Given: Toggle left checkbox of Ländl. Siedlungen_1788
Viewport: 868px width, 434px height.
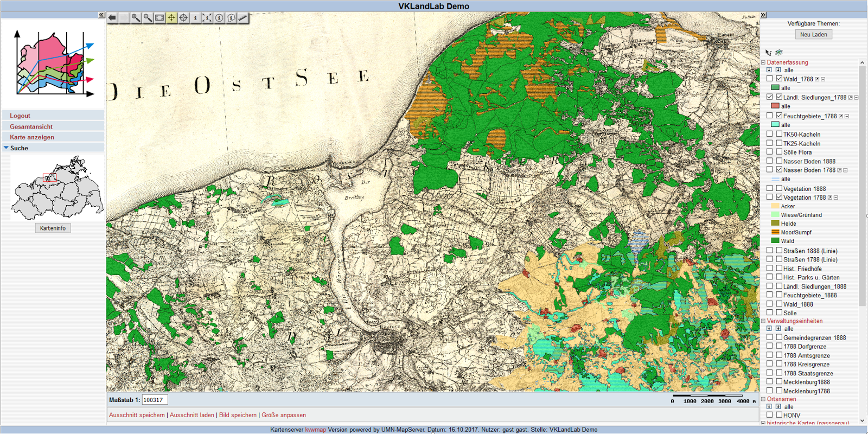Looking at the screenshot, I should [770, 97].
